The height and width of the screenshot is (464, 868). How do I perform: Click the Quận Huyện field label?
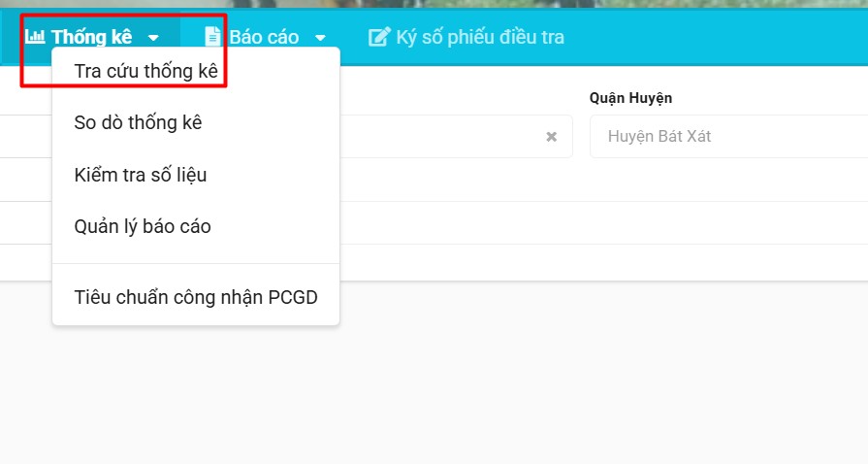click(x=630, y=98)
